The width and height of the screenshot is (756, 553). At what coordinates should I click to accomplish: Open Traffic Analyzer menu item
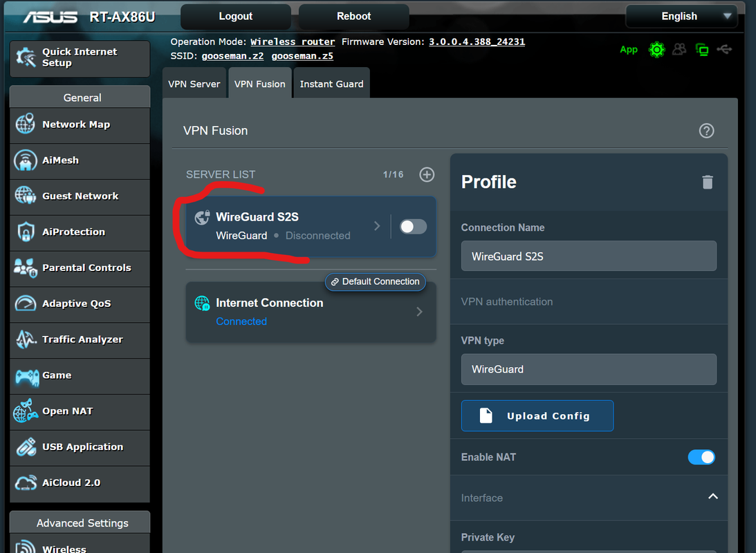(80, 339)
